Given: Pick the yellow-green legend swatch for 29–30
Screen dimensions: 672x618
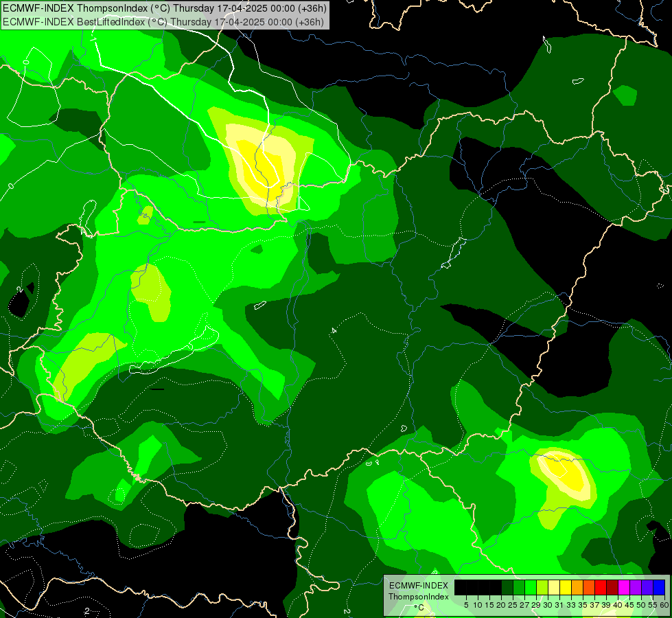Looking at the screenshot, I should [542, 587].
